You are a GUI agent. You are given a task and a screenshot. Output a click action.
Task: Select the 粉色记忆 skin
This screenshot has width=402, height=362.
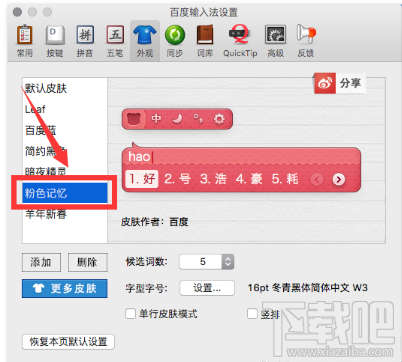(65, 193)
